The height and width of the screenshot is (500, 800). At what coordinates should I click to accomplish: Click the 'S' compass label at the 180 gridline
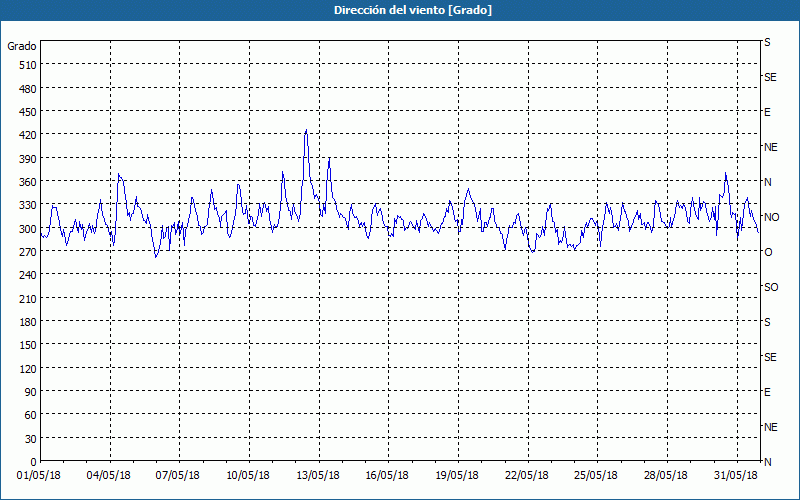pyautogui.click(x=767, y=322)
